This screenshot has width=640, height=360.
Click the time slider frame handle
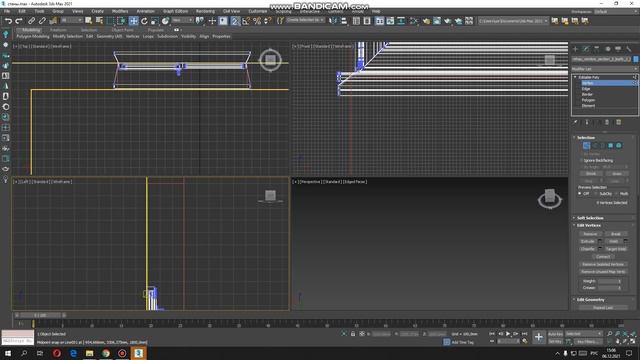40,315
